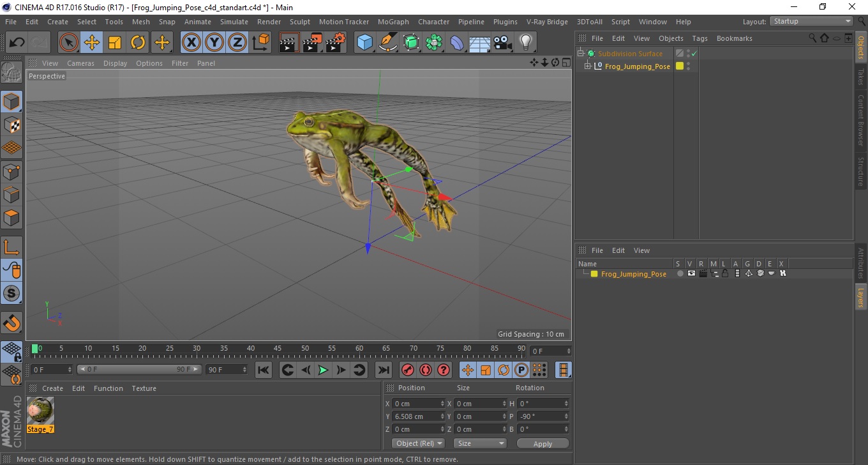Toggle the Subdivision Surface green enable checkmark
Screen dimensions: 868x465
(694, 54)
